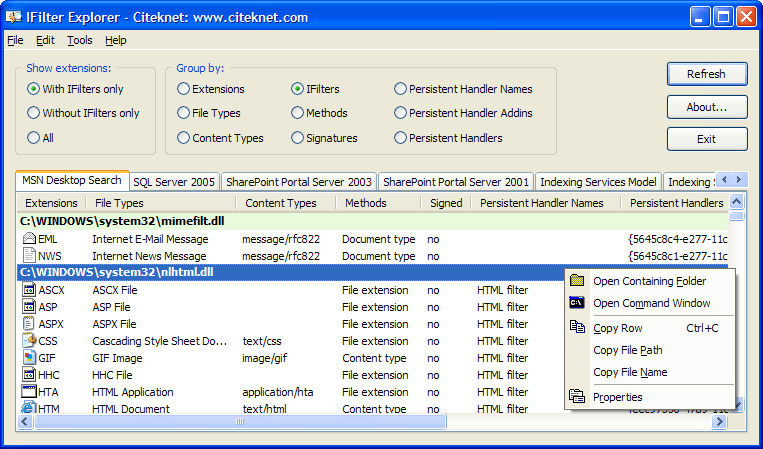This screenshot has height=449, width=763.
Task: Click the ASP row's file icon
Action: pos(29,307)
